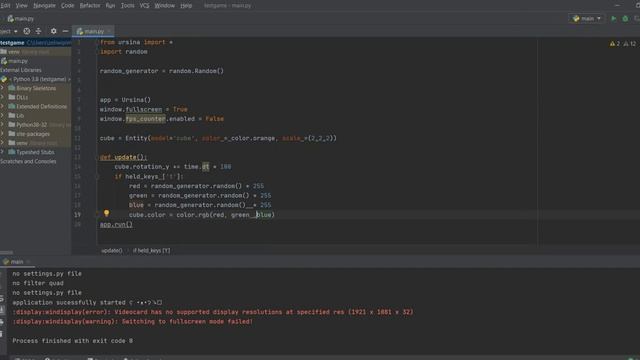This screenshot has height=360, width=640.
Task: Select the main.py editor tab
Action: (93, 31)
